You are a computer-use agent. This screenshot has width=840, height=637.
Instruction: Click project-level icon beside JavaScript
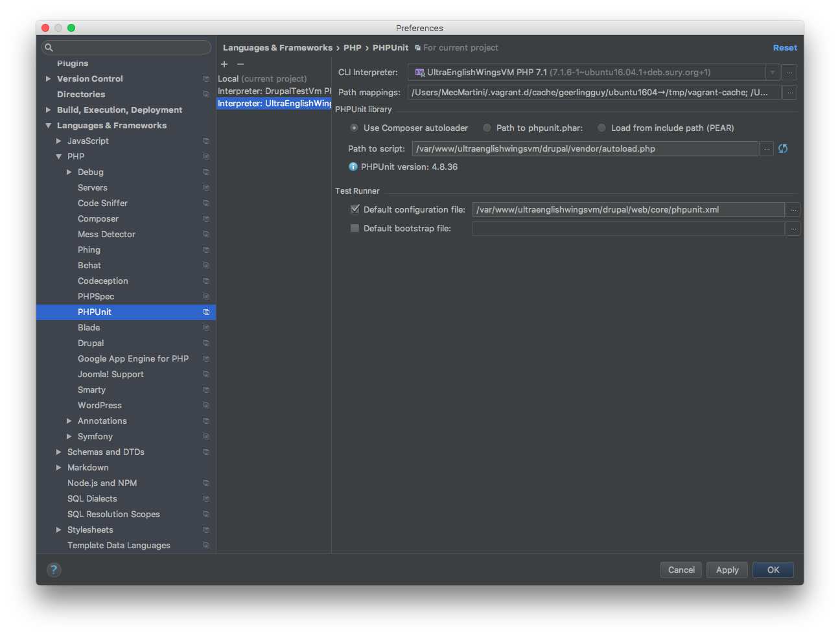coord(206,141)
